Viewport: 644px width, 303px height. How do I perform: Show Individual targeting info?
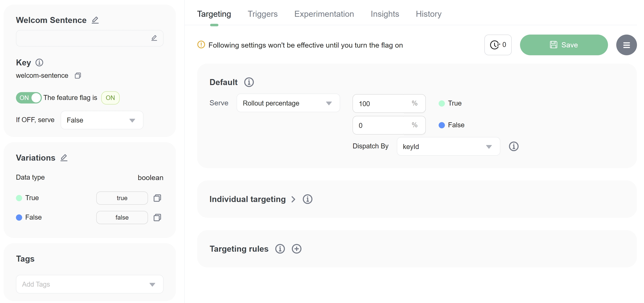pos(307,199)
